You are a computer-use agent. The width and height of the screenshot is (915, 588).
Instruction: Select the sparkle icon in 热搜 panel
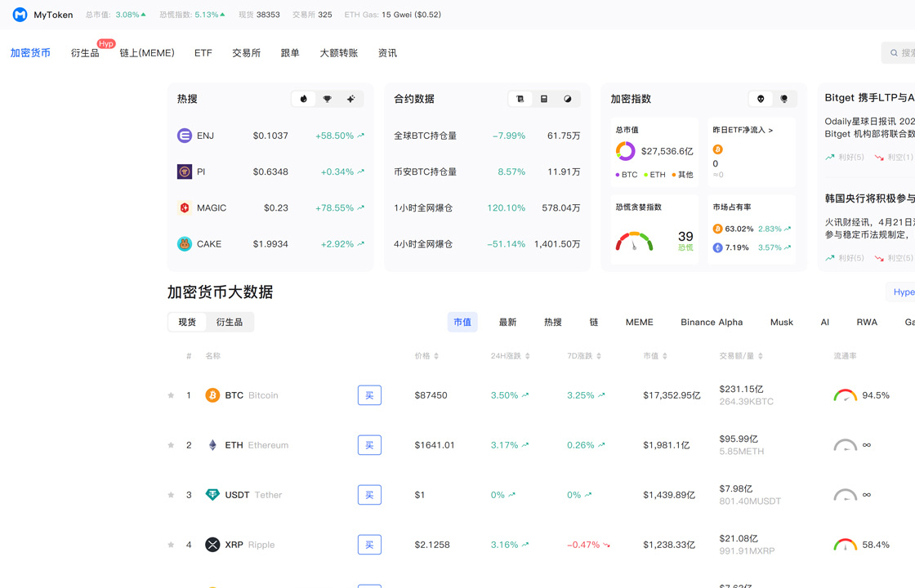pos(350,99)
